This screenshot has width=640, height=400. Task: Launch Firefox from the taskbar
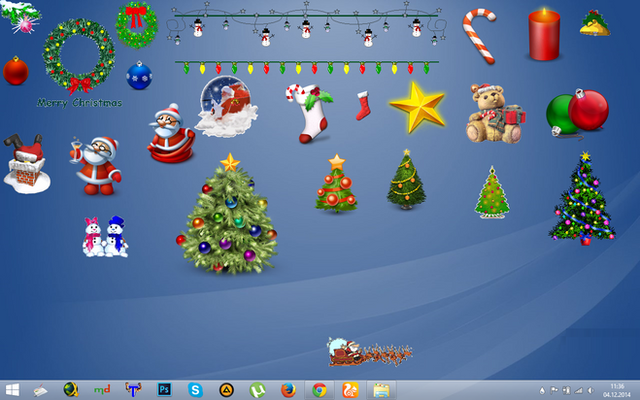289,390
